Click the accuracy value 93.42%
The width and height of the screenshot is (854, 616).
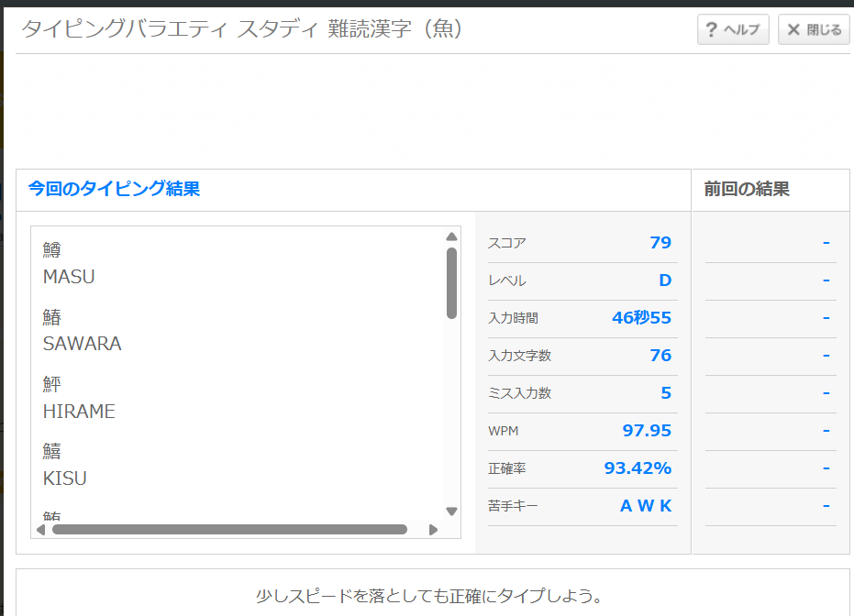(638, 468)
